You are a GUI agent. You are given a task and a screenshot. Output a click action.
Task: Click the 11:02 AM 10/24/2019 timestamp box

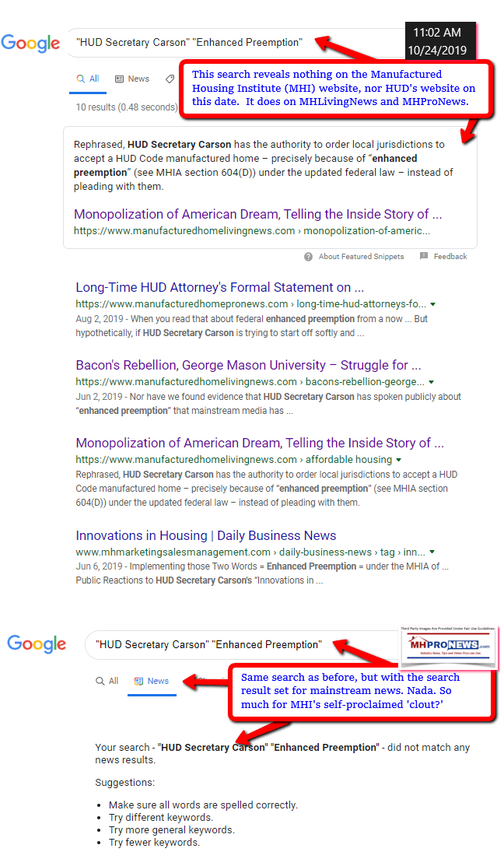coord(440,41)
